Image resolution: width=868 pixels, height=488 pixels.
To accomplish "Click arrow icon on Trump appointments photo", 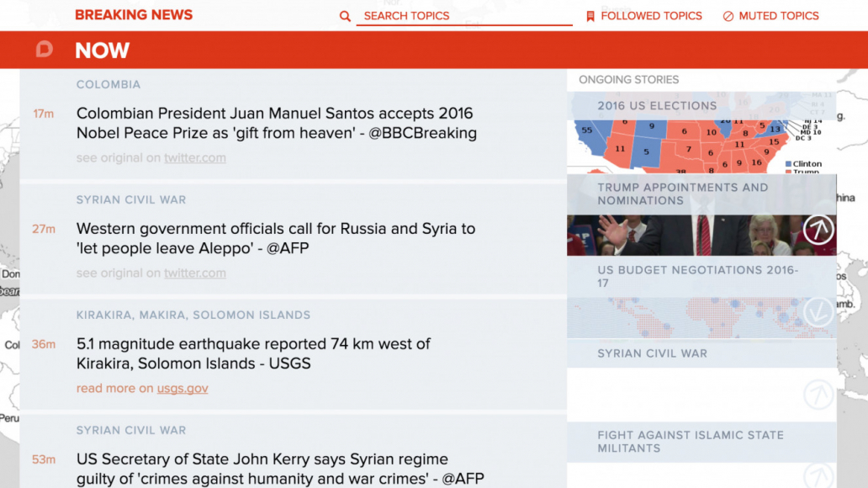I will tap(818, 230).
